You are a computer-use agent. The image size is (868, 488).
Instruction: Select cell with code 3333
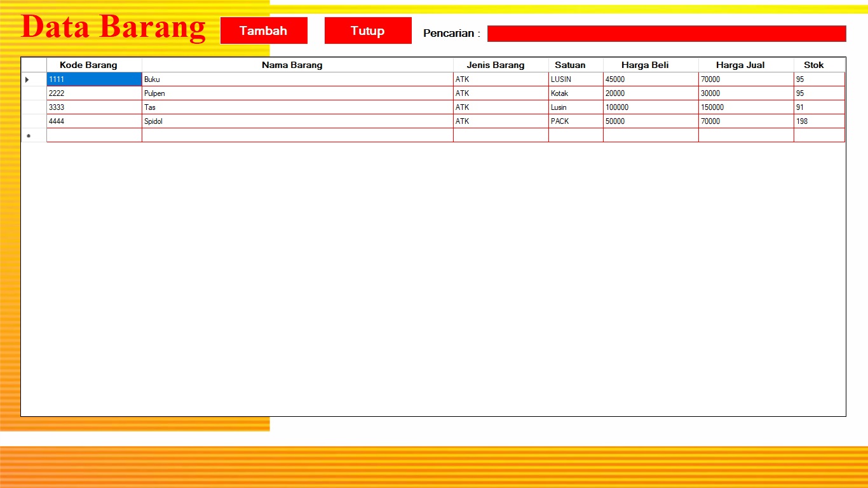pyautogui.click(x=94, y=107)
